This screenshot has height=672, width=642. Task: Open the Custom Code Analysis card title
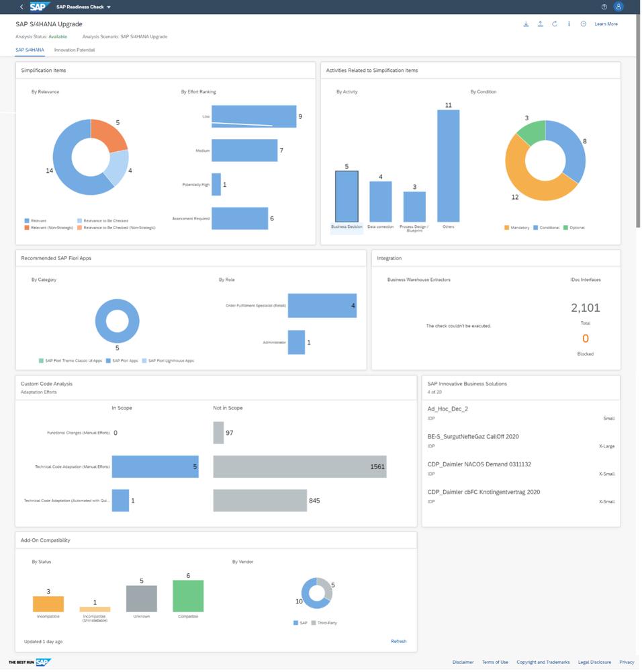[46, 384]
